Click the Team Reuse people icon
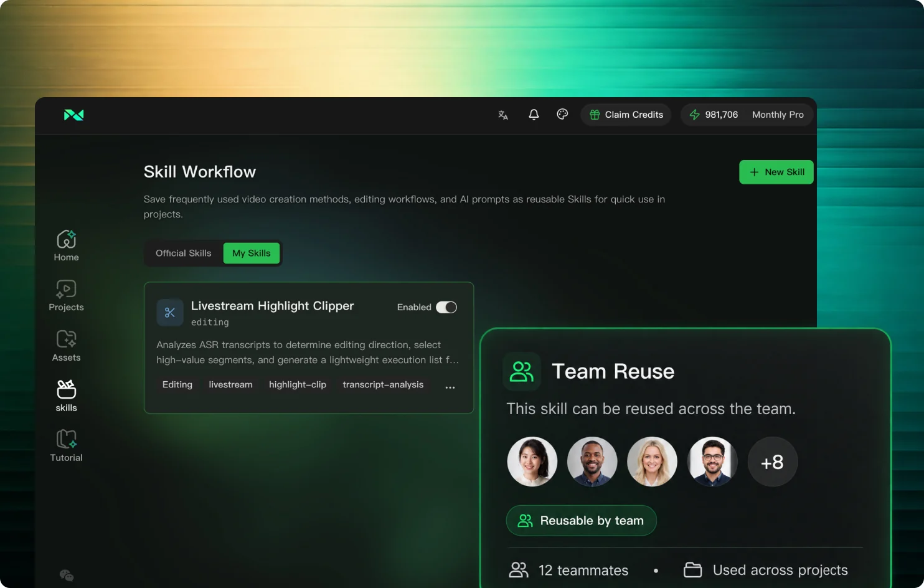The image size is (924, 588). [x=522, y=371]
